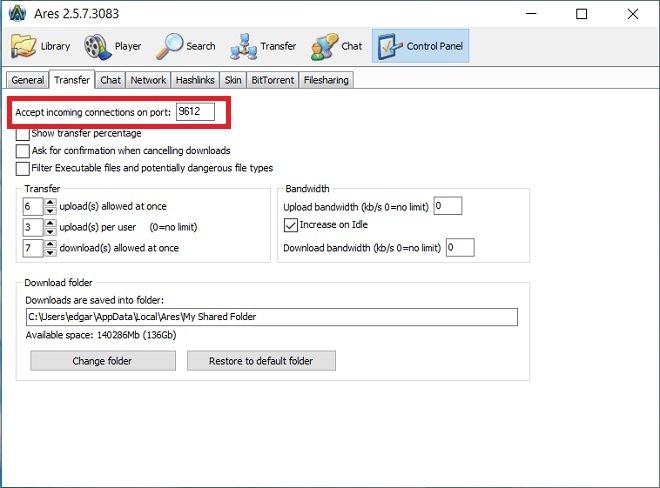Viewport: 660px width, 488px height.
Task: Click the Ares logo in title bar
Action: tap(17, 13)
